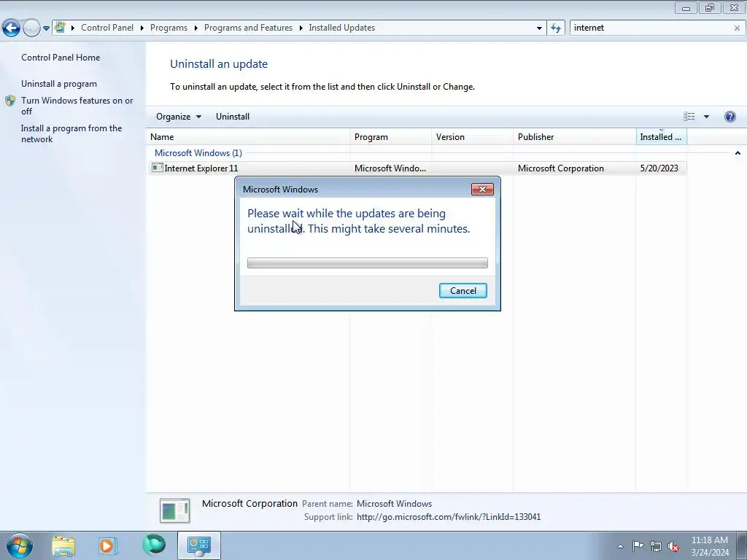Select the Microsoft Windows (1) group label
The image size is (747, 560).
(198, 153)
